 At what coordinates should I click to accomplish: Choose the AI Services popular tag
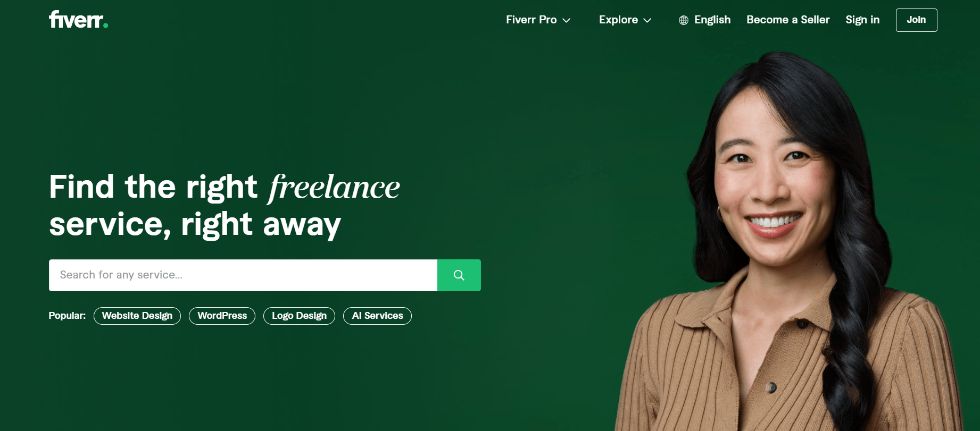pos(377,316)
